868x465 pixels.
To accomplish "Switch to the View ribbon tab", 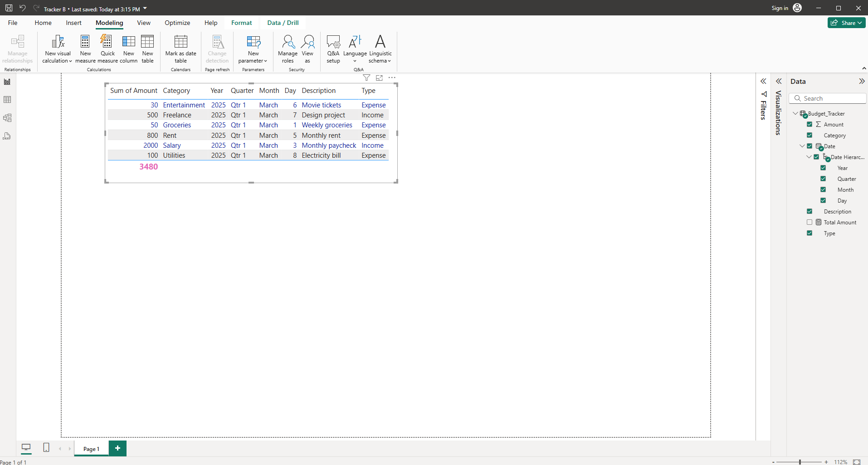I will 144,23.
